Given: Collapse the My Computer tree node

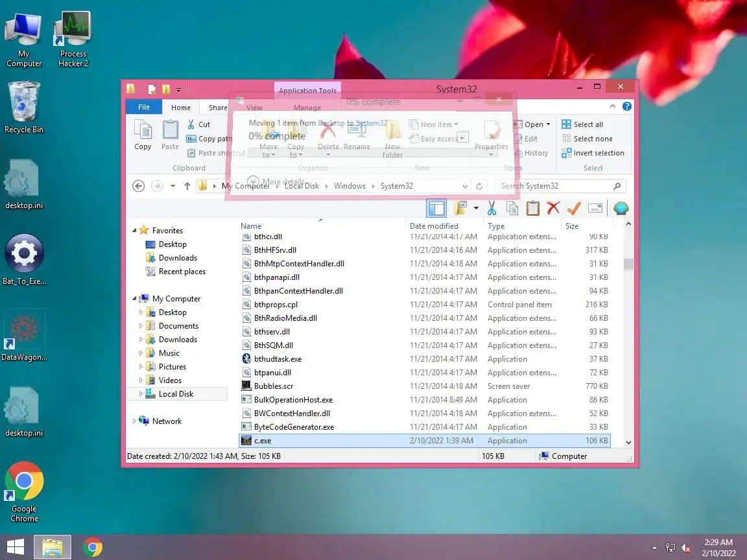Looking at the screenshot, I should 134,299.
